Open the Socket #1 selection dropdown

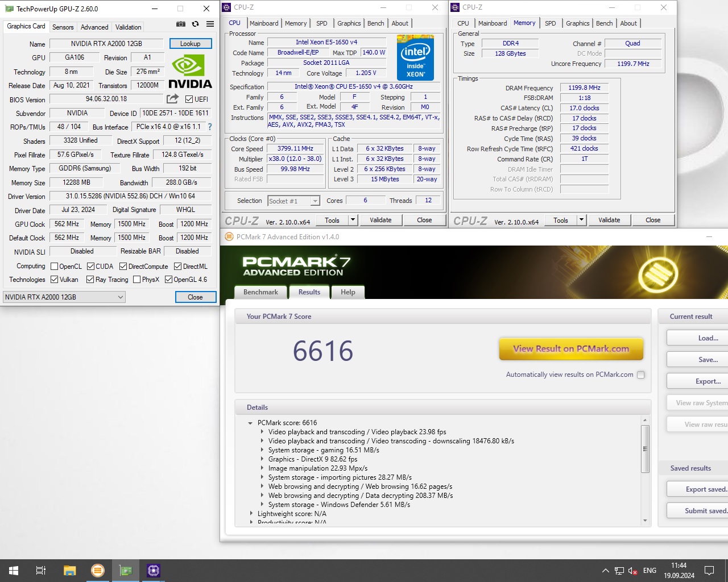294,201
